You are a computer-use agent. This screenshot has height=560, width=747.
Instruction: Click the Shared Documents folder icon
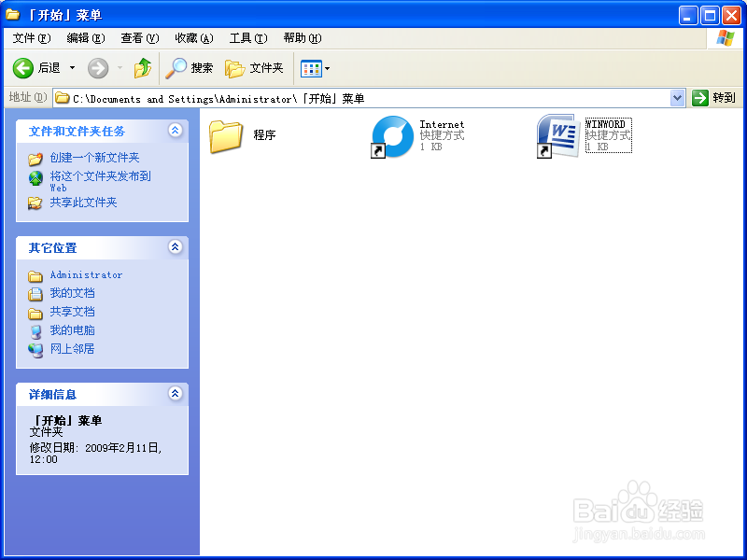tap(35, 314)
